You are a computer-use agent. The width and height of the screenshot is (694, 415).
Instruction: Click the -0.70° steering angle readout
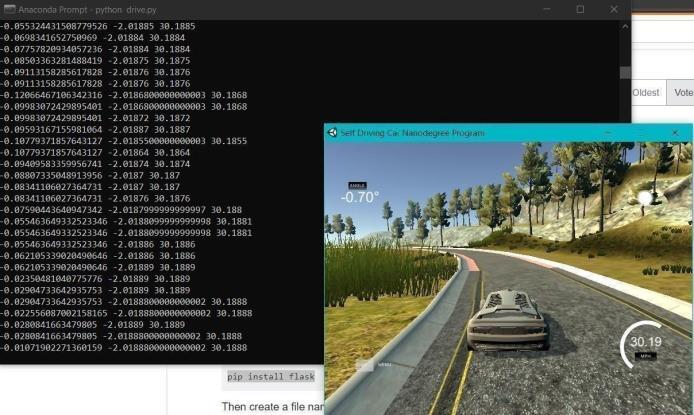(x=360, y=197)
